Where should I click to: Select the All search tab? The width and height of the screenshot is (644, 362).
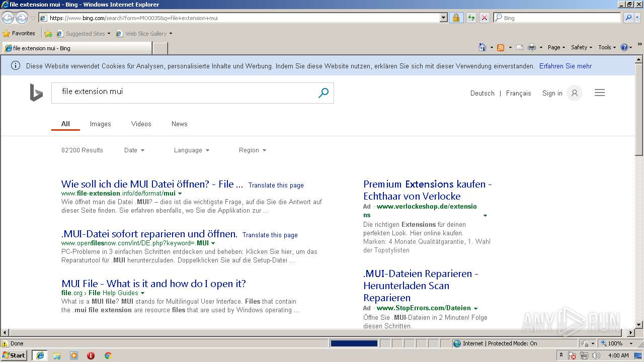click(65, 124)
